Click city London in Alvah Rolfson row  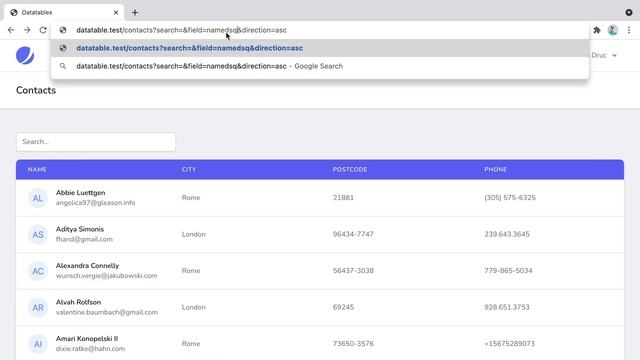(193, 307)
